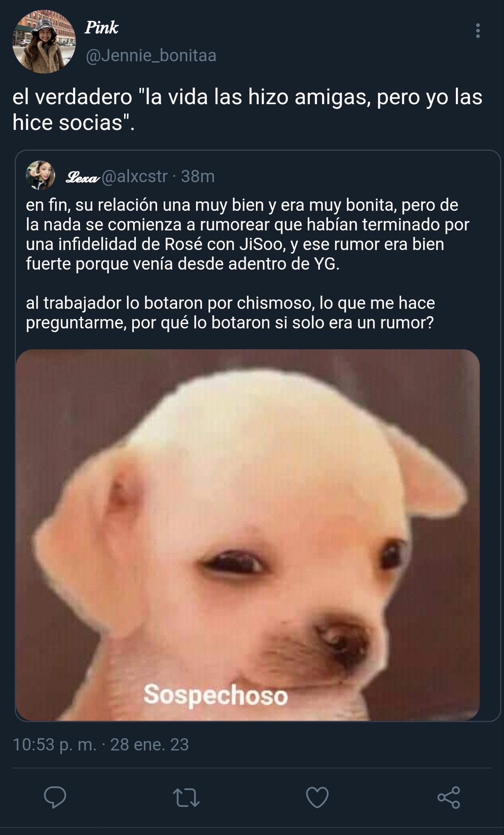The image size is (504, 835).
Task: Tap the retweet arrows icon
Action: click(x=186, y=798)
